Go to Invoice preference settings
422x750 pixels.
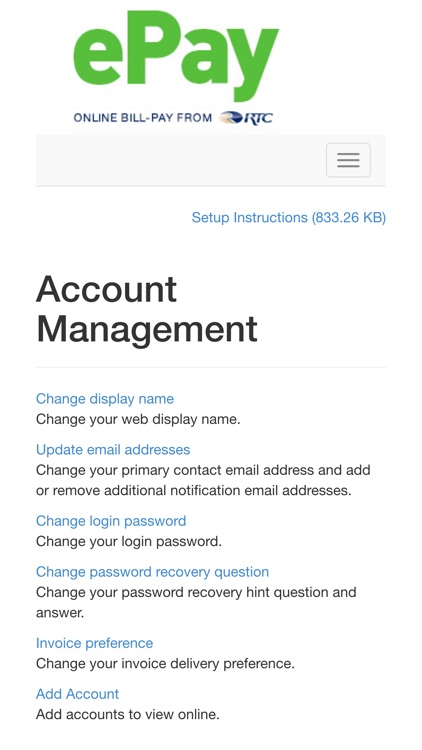coord(94,643)
